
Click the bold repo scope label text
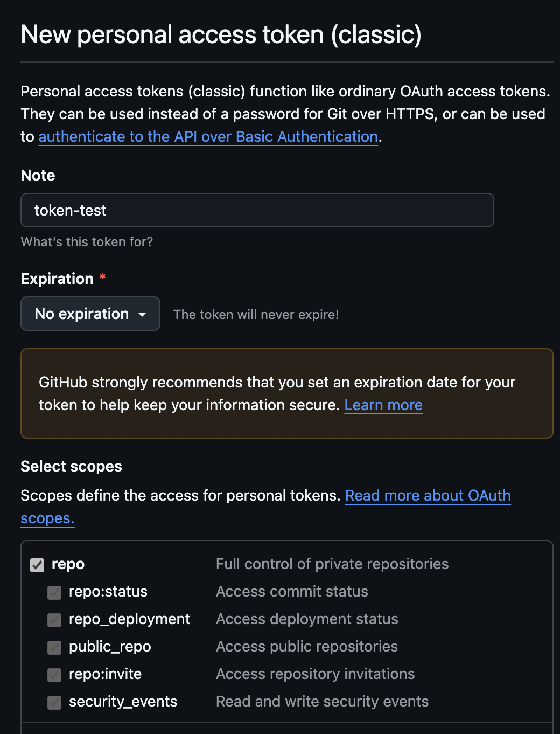68,564
